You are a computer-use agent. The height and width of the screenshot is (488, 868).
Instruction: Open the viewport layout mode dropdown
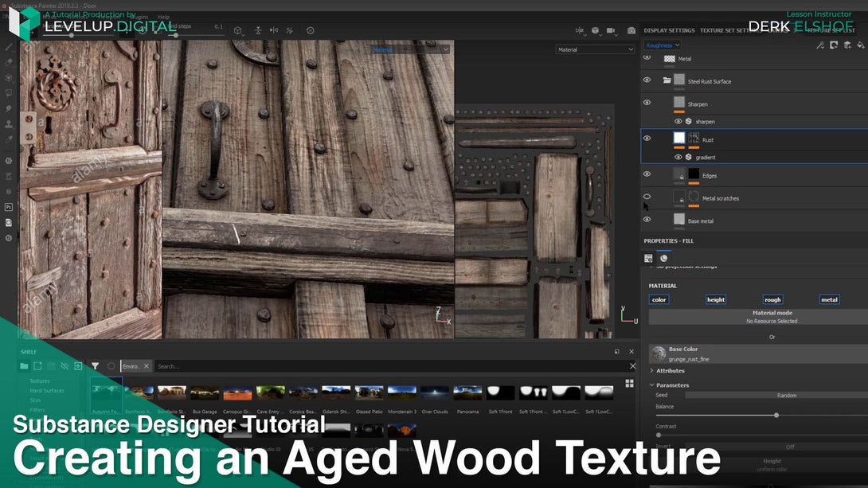580,30
